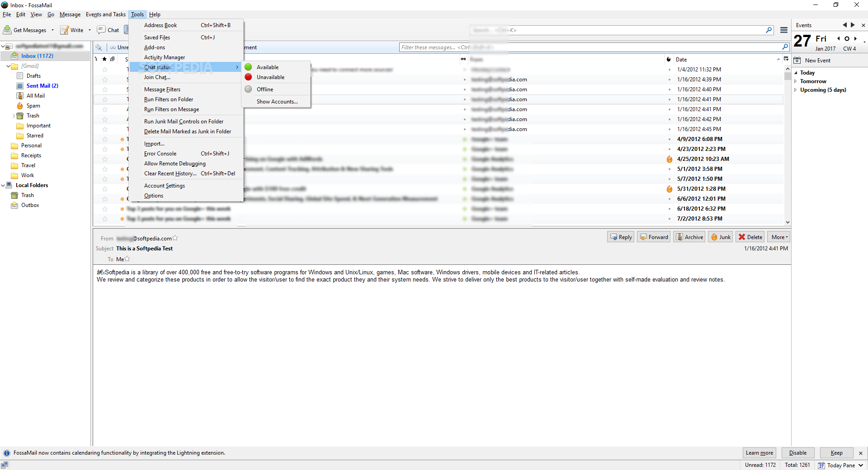868x470 pixels.
Task: Open the Help menu
Action: point(155,14)
